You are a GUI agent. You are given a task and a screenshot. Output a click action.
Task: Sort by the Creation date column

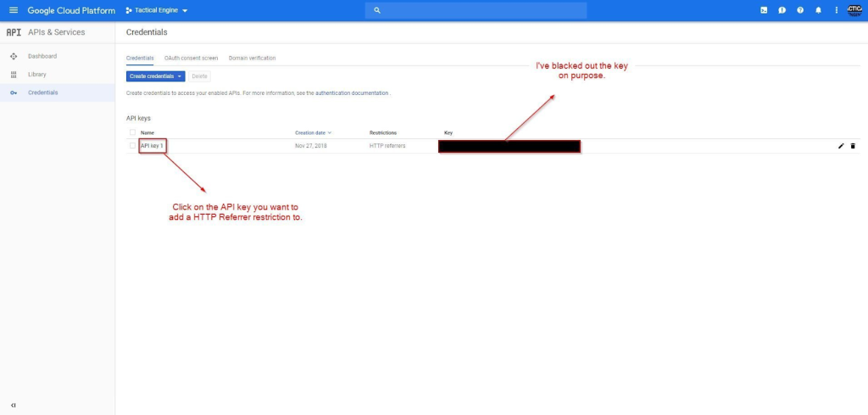click(312, 132)
